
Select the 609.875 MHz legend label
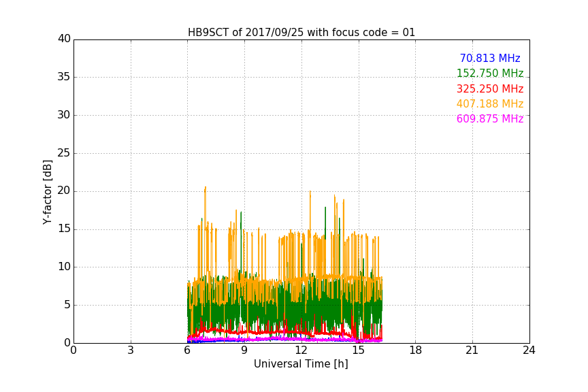coord(490,119)
